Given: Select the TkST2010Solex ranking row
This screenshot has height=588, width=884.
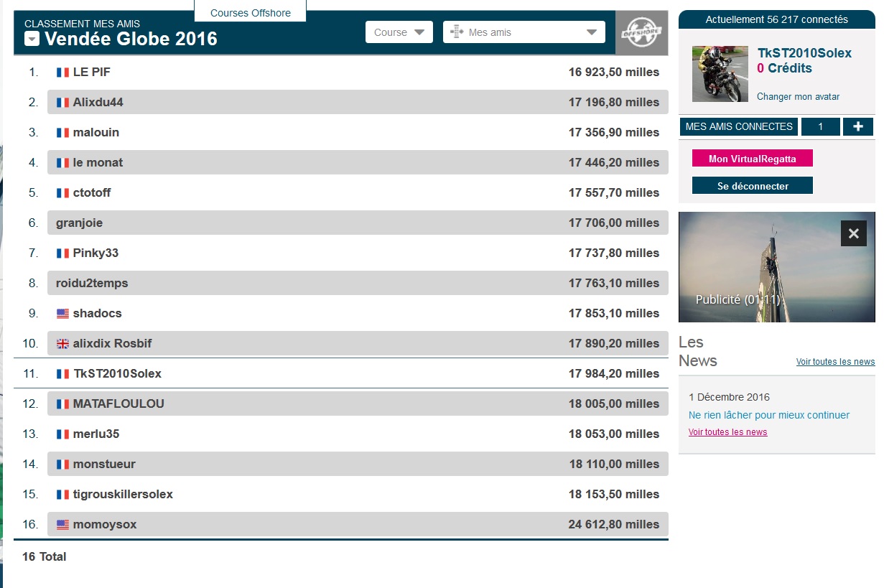Looking at the screenshot, I should pyautogui.click(x=340, y=373).
